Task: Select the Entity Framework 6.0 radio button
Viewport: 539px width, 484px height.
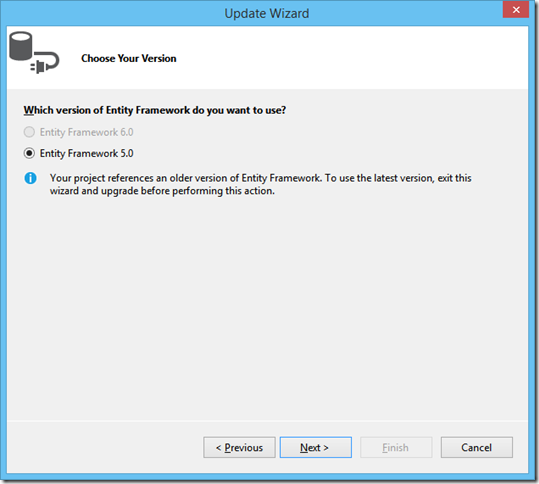Action: (x=29, y=132)
